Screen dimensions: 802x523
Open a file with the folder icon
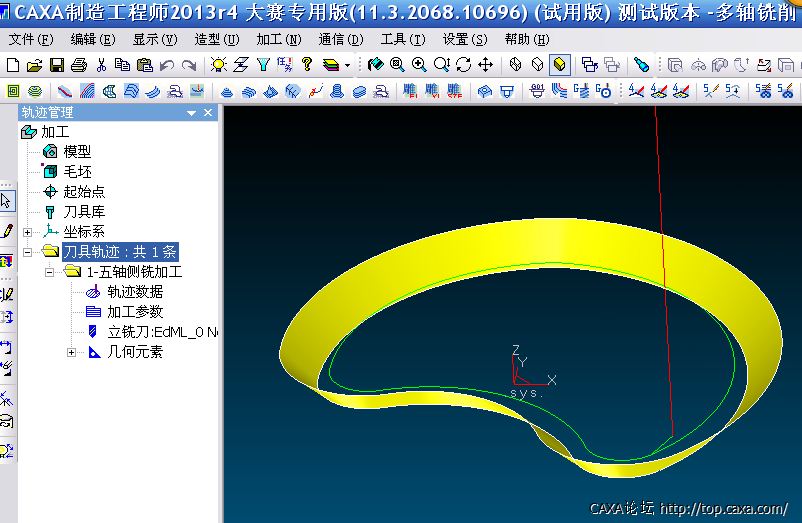pyautogui.click(x=34, y=65)
